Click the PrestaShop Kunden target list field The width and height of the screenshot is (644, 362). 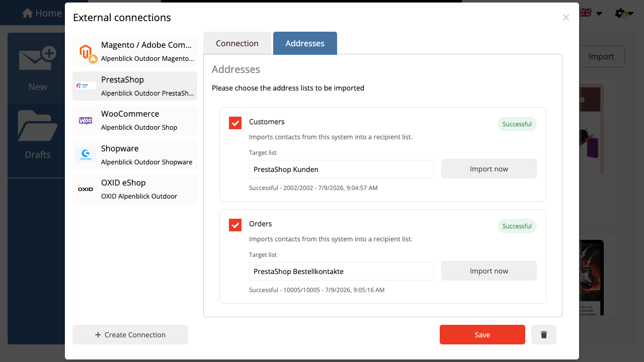click(342, 169)
